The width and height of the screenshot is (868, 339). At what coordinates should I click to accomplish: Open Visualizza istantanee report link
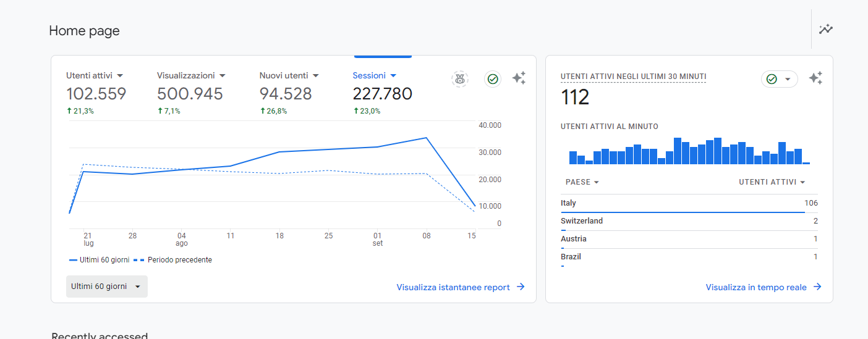click(x=453, y=287)
